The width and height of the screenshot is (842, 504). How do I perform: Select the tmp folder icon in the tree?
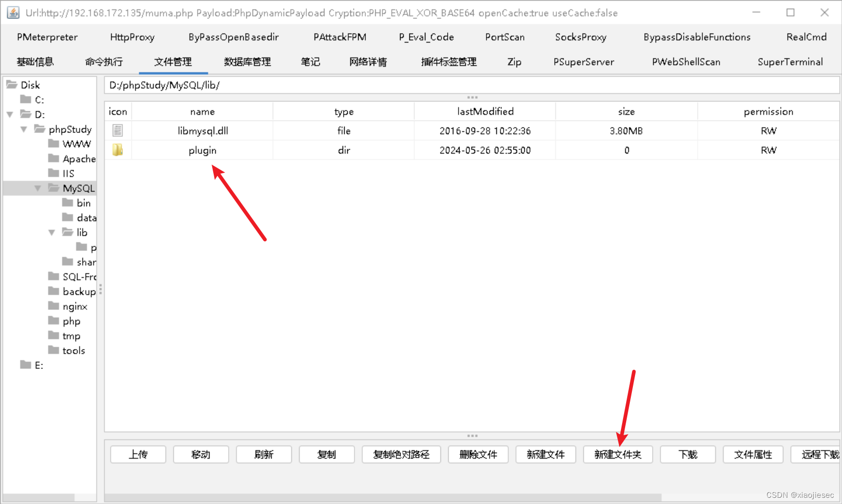point(53,336)
